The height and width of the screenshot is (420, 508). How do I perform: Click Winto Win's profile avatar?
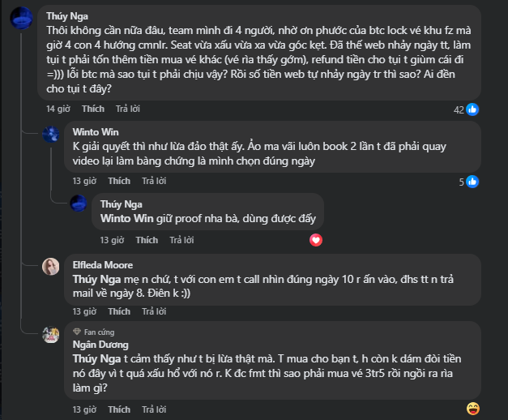coord(51,134)
